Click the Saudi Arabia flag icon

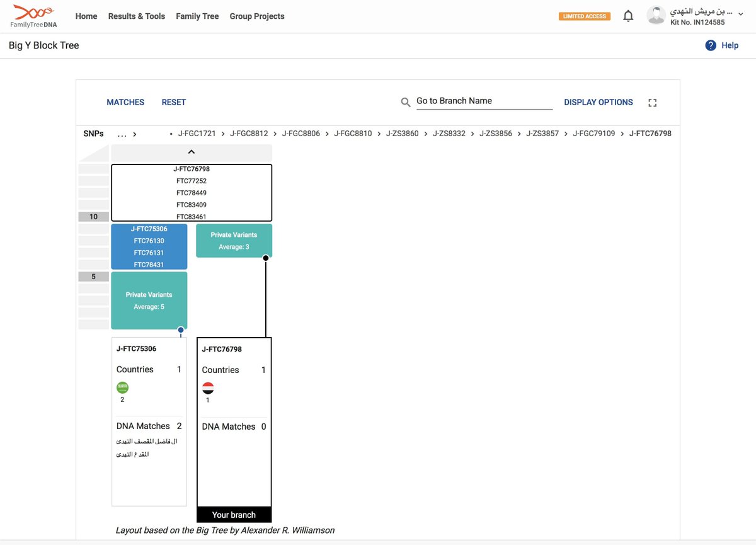point(122,388)
